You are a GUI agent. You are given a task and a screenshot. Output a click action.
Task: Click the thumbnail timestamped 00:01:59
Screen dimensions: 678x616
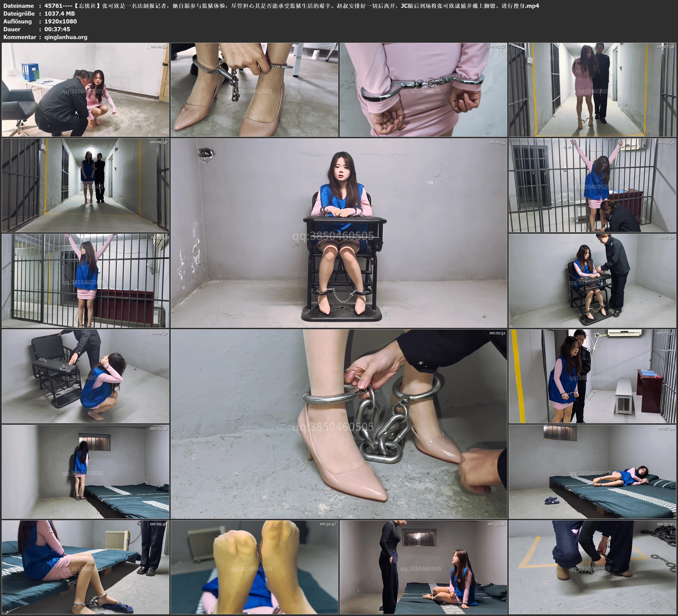[x=85, y=89]
